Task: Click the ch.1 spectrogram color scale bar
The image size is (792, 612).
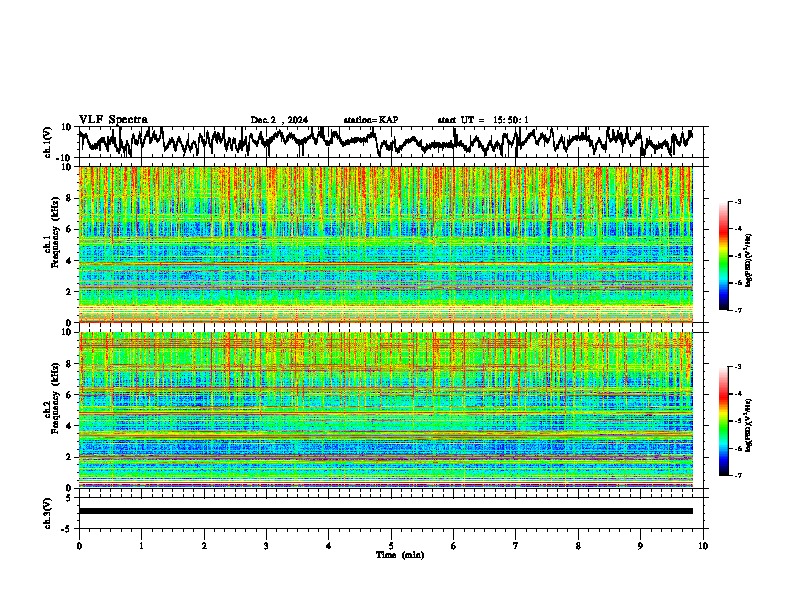Action: pyautogui.click(x=723, y=256)
